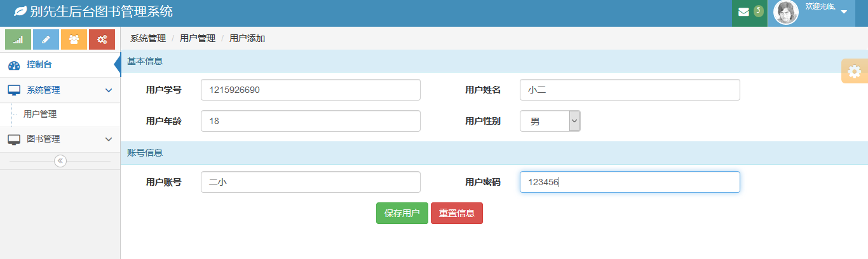Open the 用户性别 dropdown
This screenshot has width=868, height=259.
coord(550,121)
